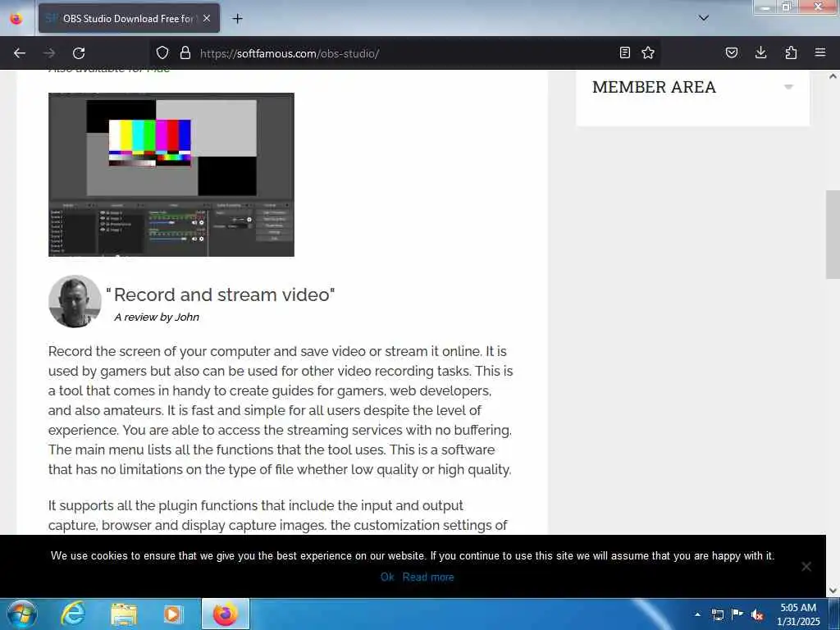
Task: Click the scrollbar down arrow
Action: (833, 591)
